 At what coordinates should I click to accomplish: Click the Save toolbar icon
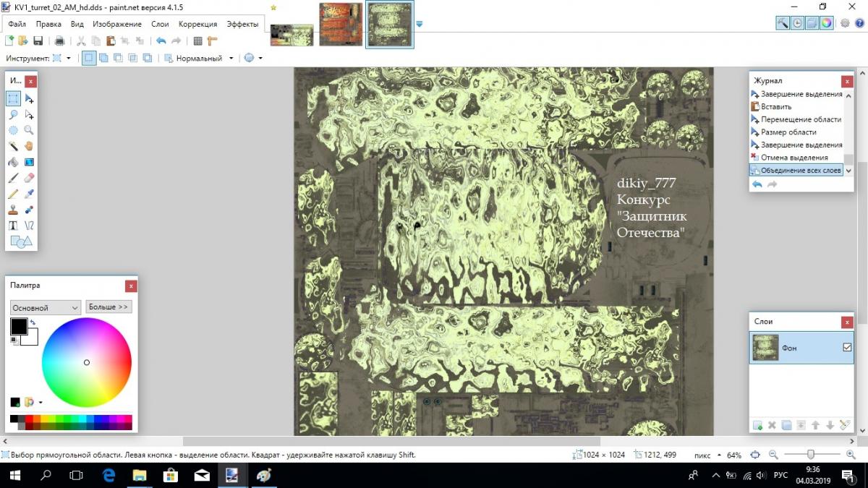38,41
